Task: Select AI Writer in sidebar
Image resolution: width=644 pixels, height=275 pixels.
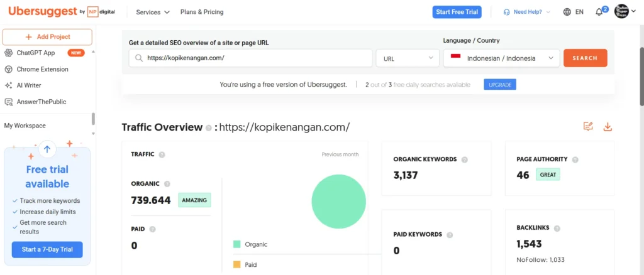Action: coord(29,85)
